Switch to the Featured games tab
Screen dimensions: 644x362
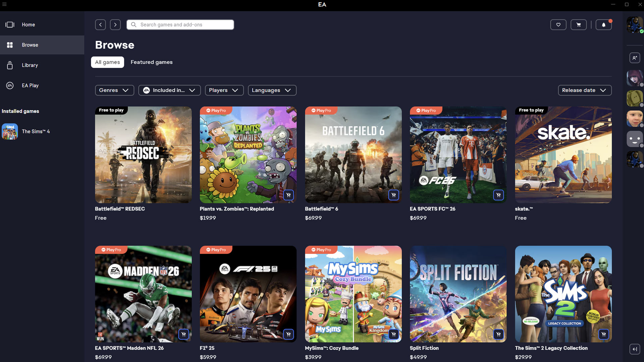[x=151, y=62]
